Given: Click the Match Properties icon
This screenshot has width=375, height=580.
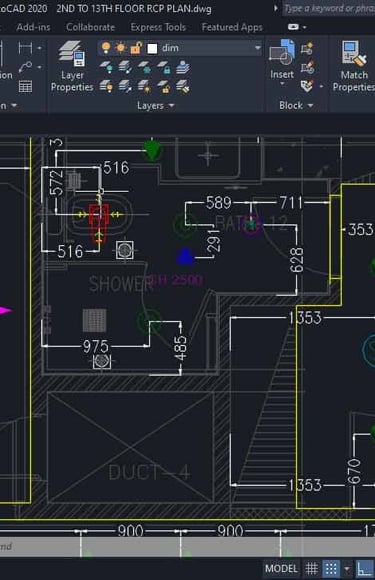Looking at the screenshot, I should (x=354, y=66).
